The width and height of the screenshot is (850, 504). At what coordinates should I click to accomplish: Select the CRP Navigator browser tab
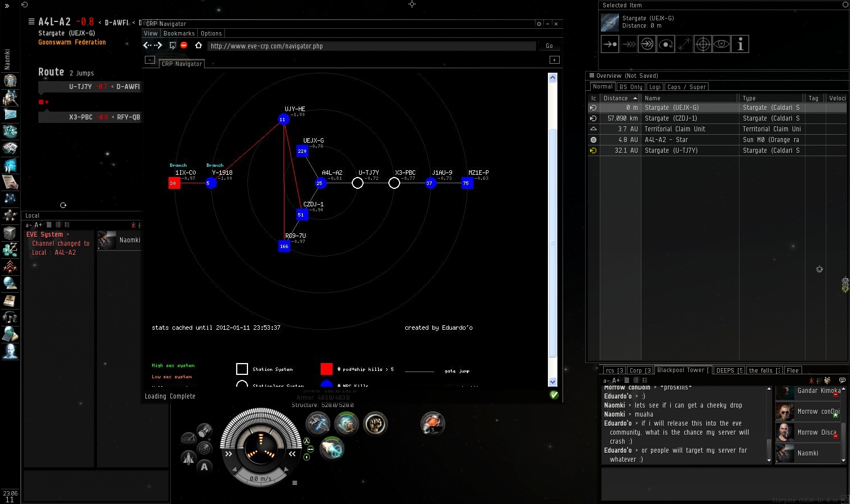tap(181, 64)
